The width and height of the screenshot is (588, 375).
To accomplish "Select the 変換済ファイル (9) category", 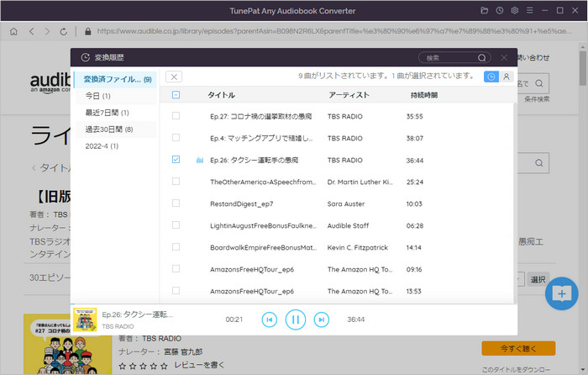I will click(116, 79).
